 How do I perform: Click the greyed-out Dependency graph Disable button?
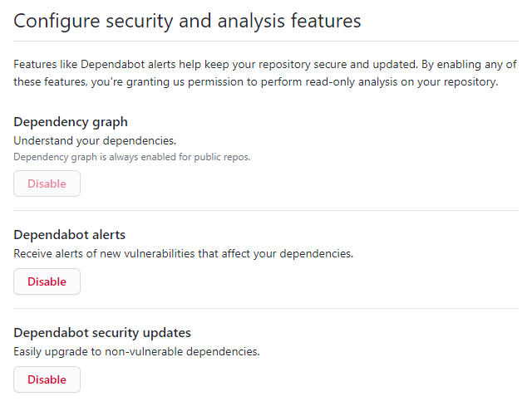47,183
